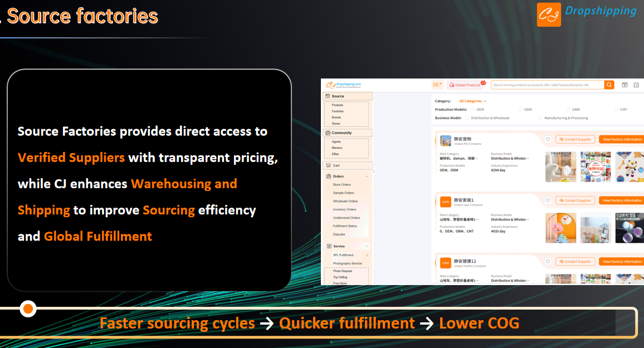
Task: Click the heart icon on Jingan Healthy Company
Action: [548, 262]
